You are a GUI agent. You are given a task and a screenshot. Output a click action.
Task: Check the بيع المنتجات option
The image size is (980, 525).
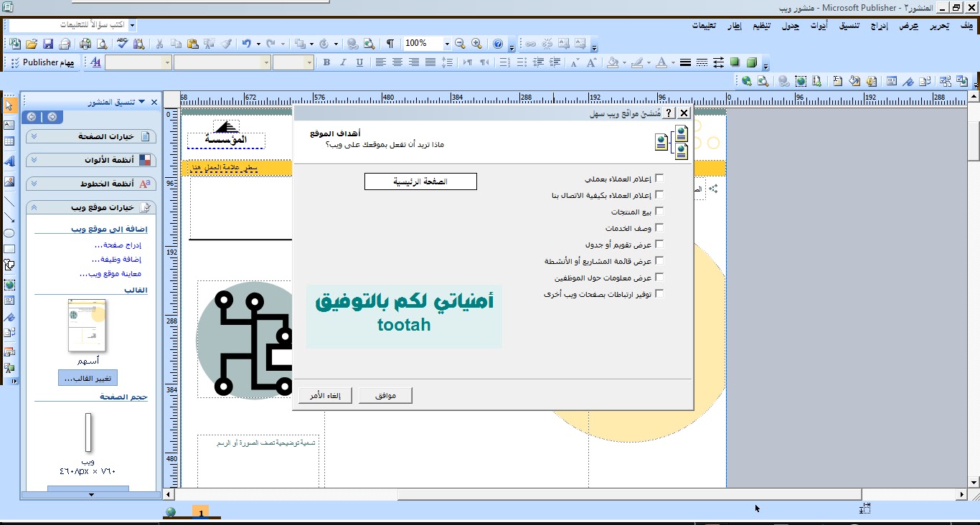click(x=659, y=211)
